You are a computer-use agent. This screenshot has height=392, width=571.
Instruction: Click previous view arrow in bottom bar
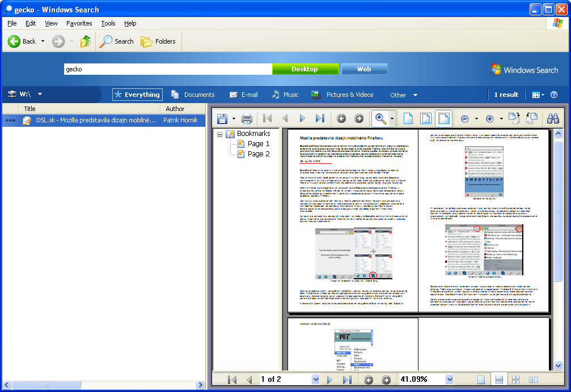(369, 380)
